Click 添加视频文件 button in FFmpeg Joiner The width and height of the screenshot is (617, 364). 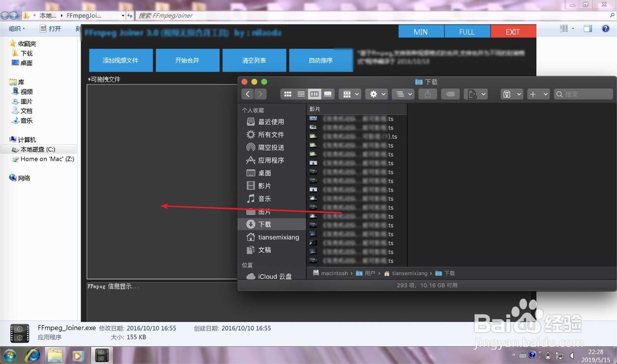coord(121,60)
